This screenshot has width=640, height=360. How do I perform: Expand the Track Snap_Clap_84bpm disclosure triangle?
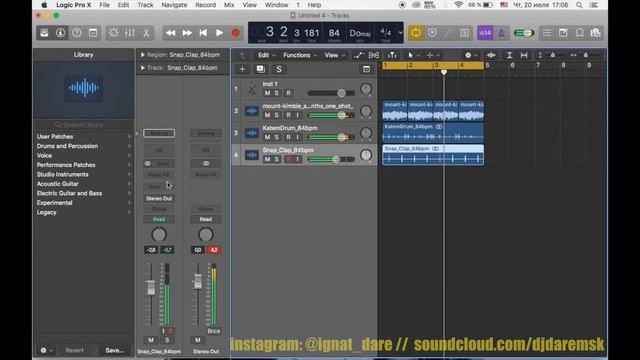142,68
